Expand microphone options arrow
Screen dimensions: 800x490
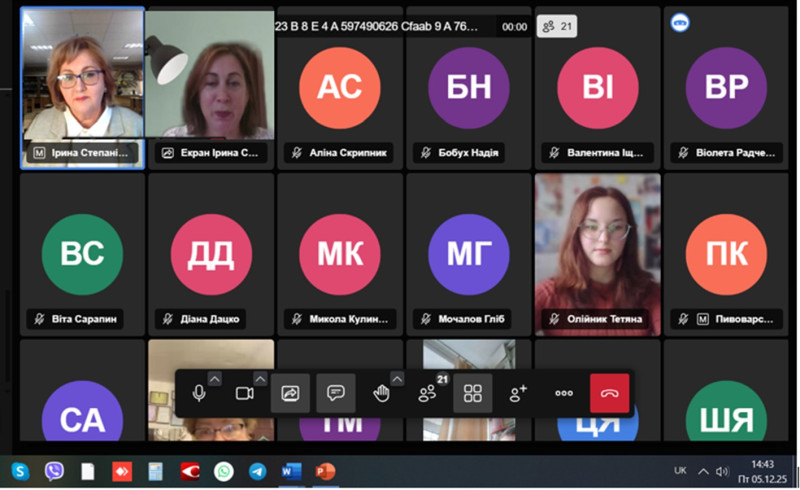tap(215, 378)
